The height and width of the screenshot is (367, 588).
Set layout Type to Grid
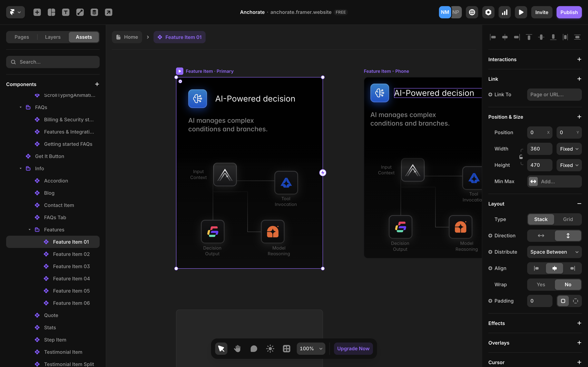point(568,219)
